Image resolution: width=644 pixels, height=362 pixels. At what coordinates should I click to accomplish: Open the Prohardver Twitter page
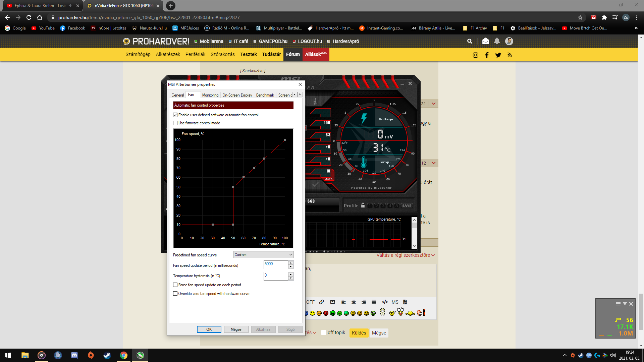498,55
